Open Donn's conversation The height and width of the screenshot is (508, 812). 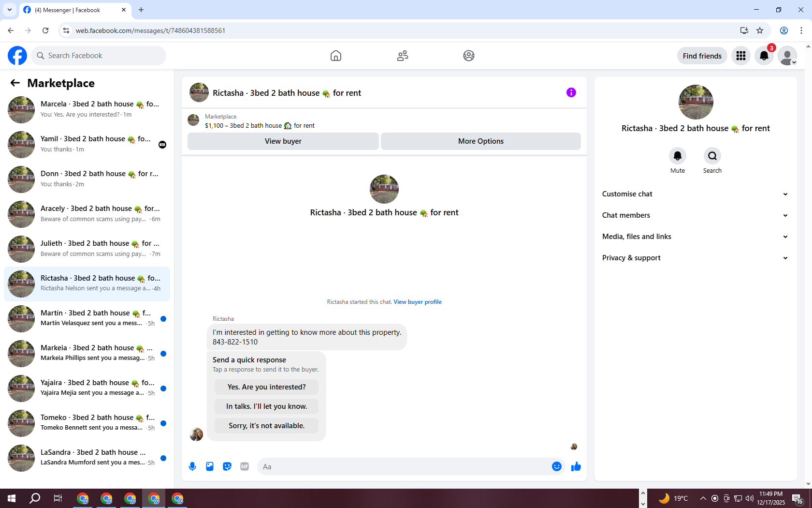pyautogui.click(x=87, y=179)
